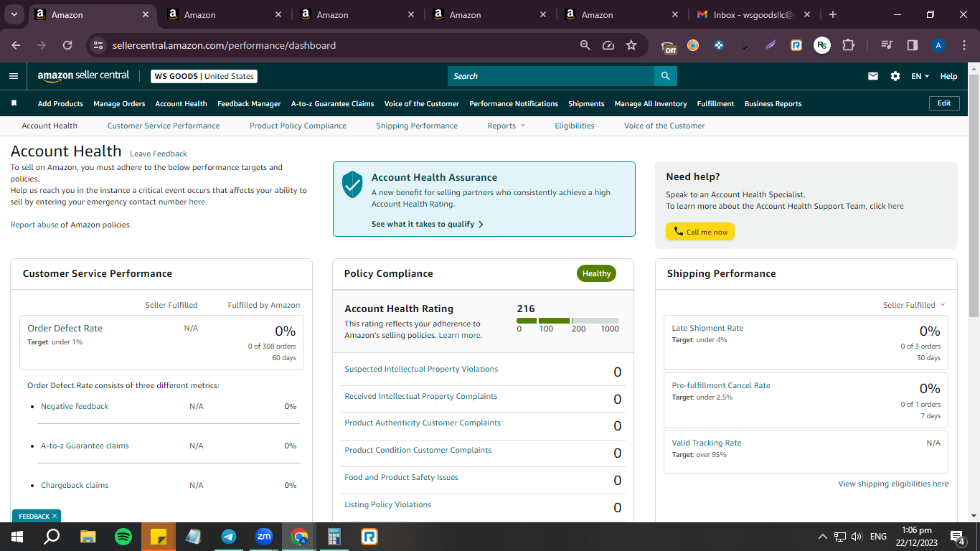Click the browser zoom magnifier icon
The width and height of the screenshot is (980, 551).
585,45
